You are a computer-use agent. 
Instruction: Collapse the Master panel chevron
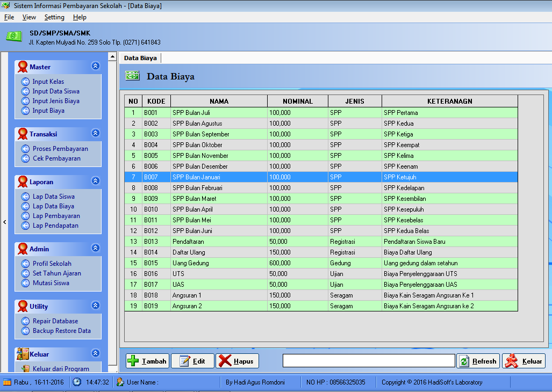coord(95,66)
